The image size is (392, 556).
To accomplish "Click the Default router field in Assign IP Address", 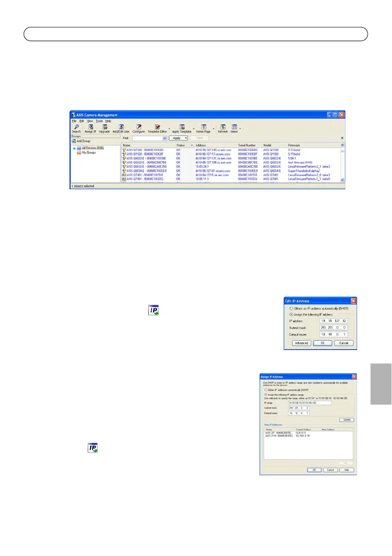I will pyautogui.click(x=299, y=413).
